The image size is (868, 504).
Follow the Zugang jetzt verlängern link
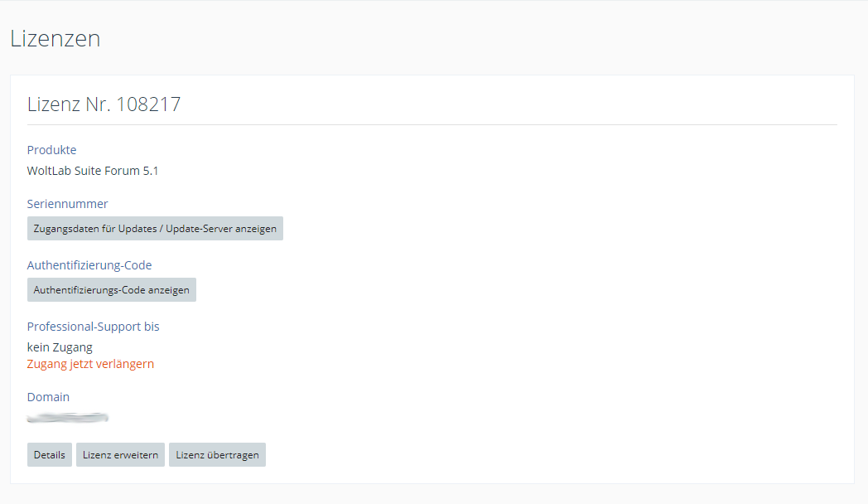tap(90, 364)
